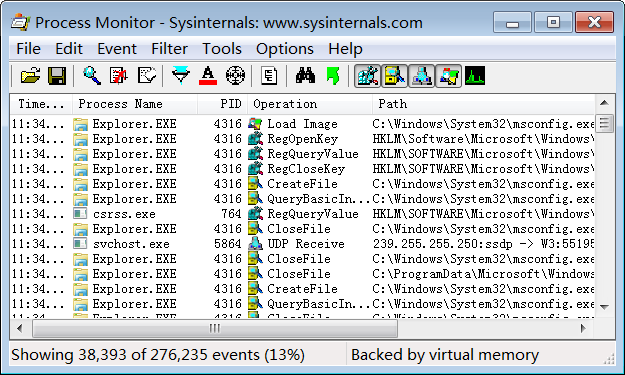Screen dimensions: 625x375
Task: Click the 239.255.255.250:ssdp path cell
Action: (483, 244)
